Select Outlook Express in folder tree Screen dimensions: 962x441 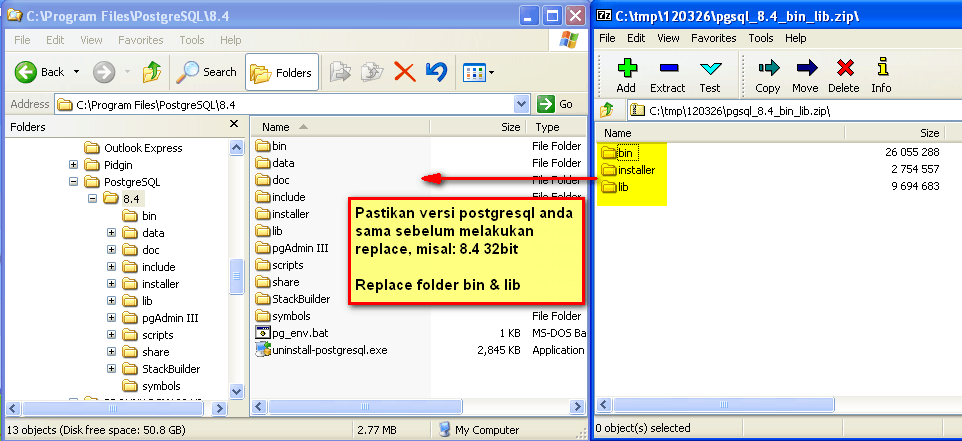[134, 148]
